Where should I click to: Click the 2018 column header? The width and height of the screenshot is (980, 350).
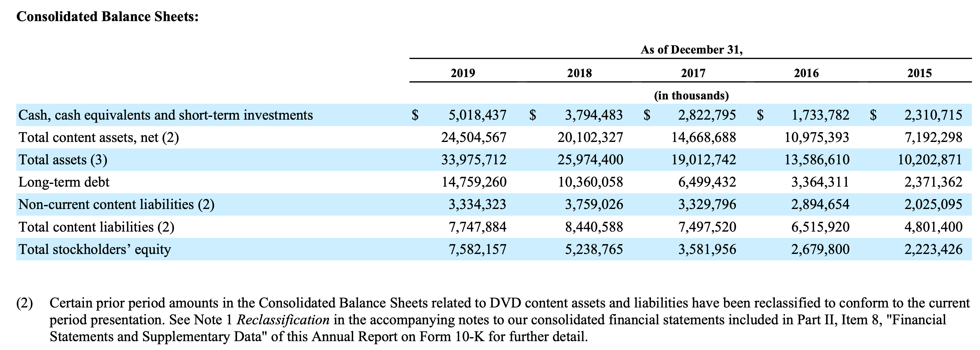(579, 73)
